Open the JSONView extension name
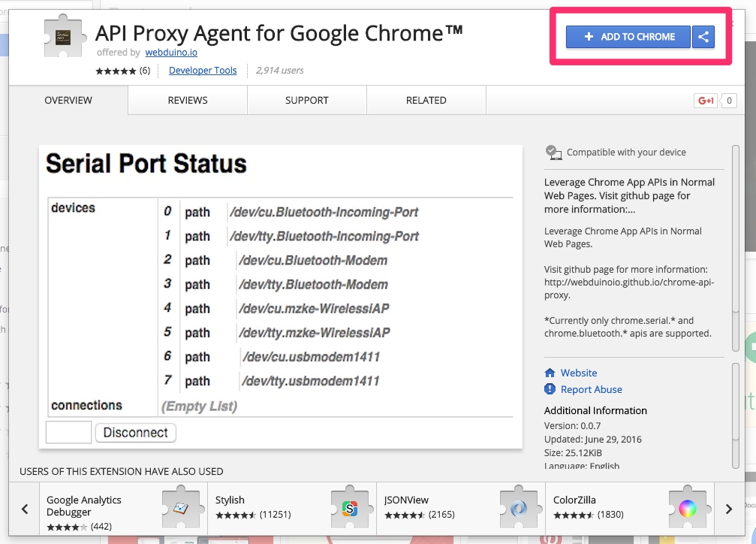756x544 pixels. 406,500
